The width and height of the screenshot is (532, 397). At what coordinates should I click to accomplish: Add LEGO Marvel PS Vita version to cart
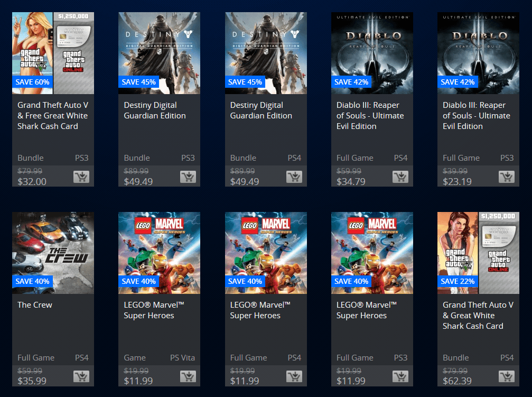click(x=188, y=376)
